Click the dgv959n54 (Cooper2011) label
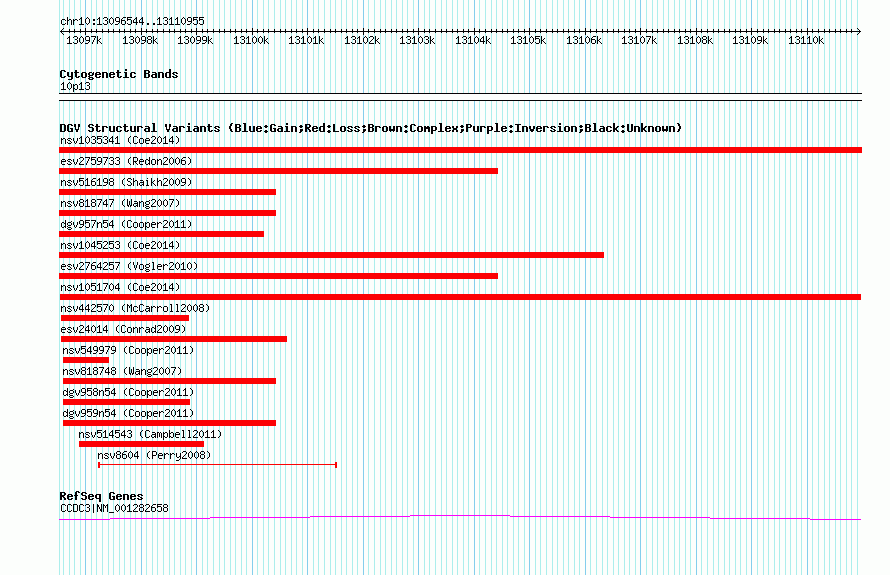Screen dimensions: 890x575 click(128, 413)
